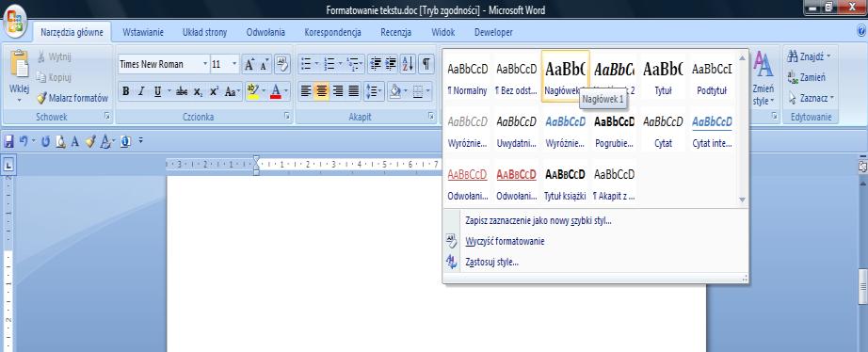
Task: Click the sort A-Z icon
Action: coord(408,64)
